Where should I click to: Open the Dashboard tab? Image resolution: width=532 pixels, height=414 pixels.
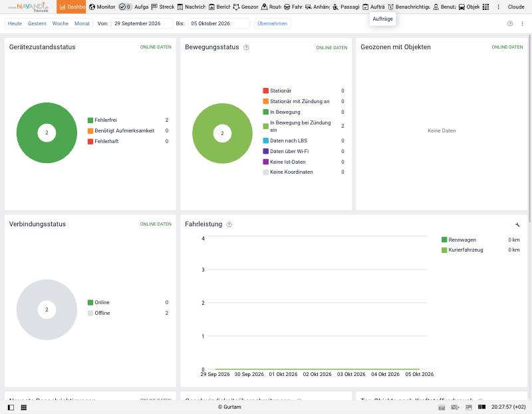tap(71, 7)
